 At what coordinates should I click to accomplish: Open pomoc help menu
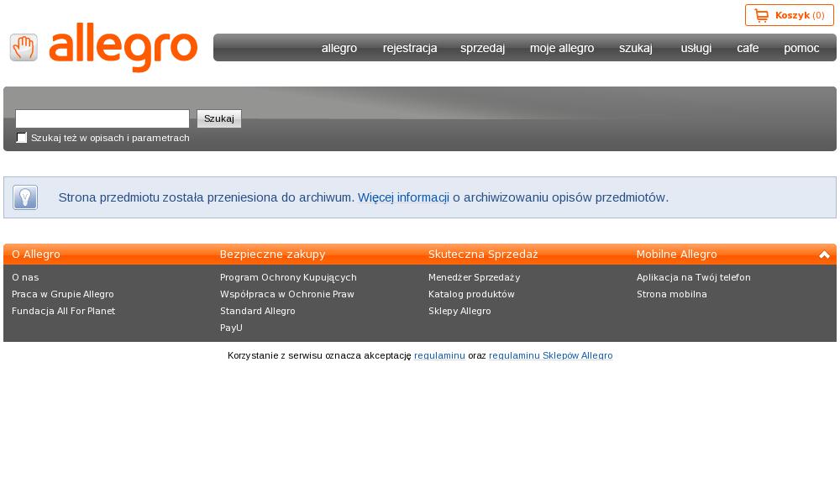pyautogui.click(x=801, y=48)
